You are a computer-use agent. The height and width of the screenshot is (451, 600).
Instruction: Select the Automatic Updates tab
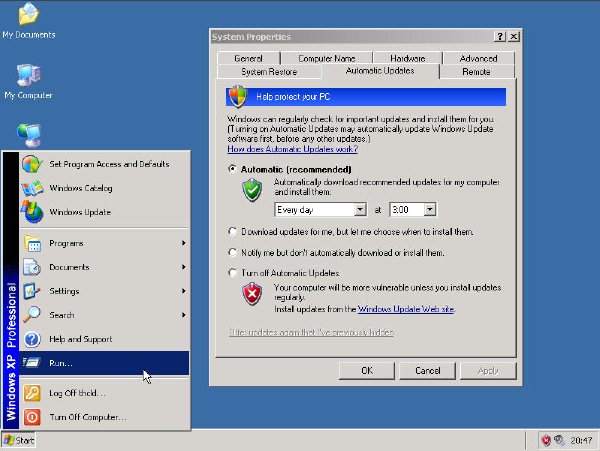click(380, 71)
